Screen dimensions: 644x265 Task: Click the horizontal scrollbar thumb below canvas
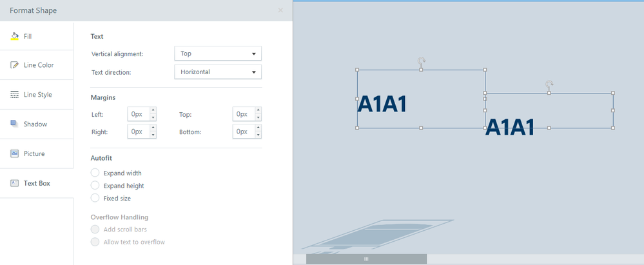(366, 259)
